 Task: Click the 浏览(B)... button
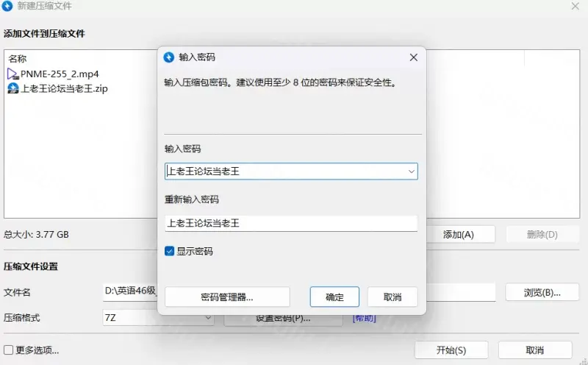pos(542,292)
